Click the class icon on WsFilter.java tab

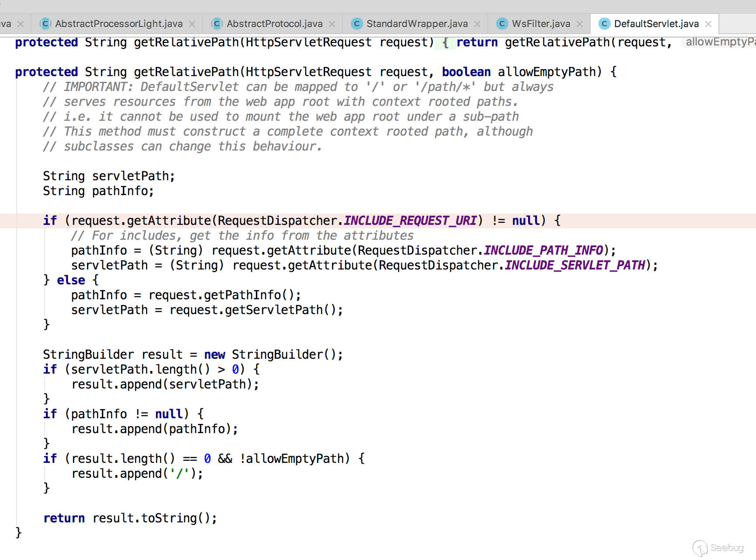click(x=502, y=24)
